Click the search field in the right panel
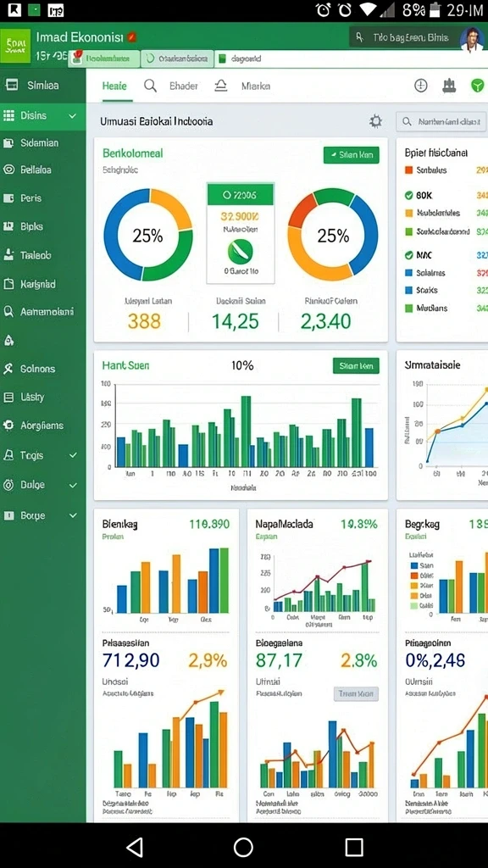 (x=441, y=121)
